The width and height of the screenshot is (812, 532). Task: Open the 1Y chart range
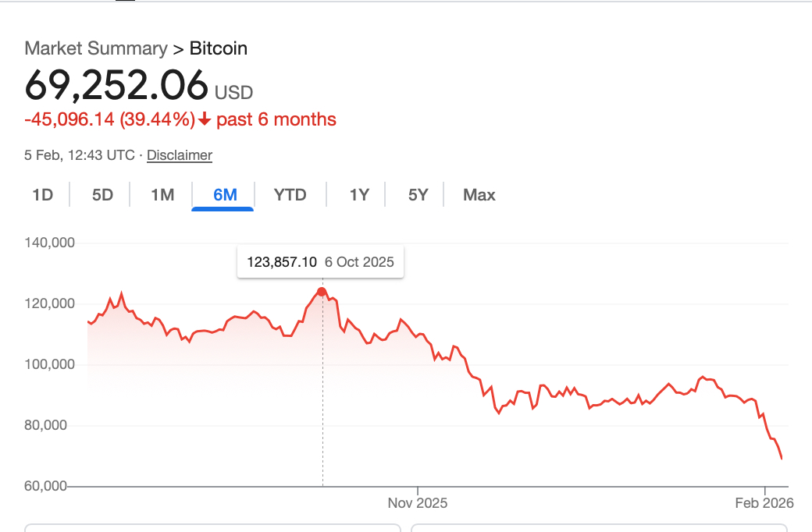point(359,195)
